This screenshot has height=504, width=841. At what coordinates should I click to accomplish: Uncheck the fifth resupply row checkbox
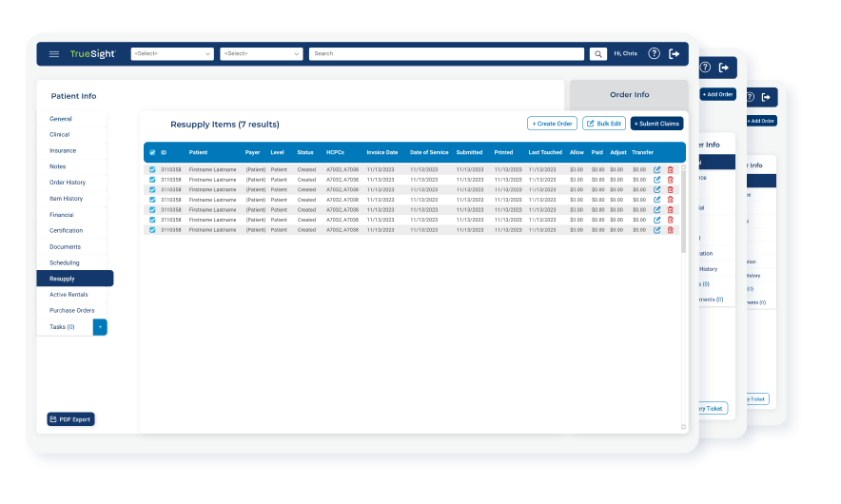coord(152,209)
